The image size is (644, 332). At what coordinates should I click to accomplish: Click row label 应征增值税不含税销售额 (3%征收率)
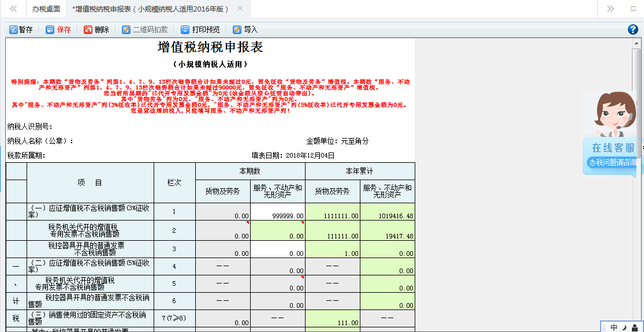click(x=90, y=211)
